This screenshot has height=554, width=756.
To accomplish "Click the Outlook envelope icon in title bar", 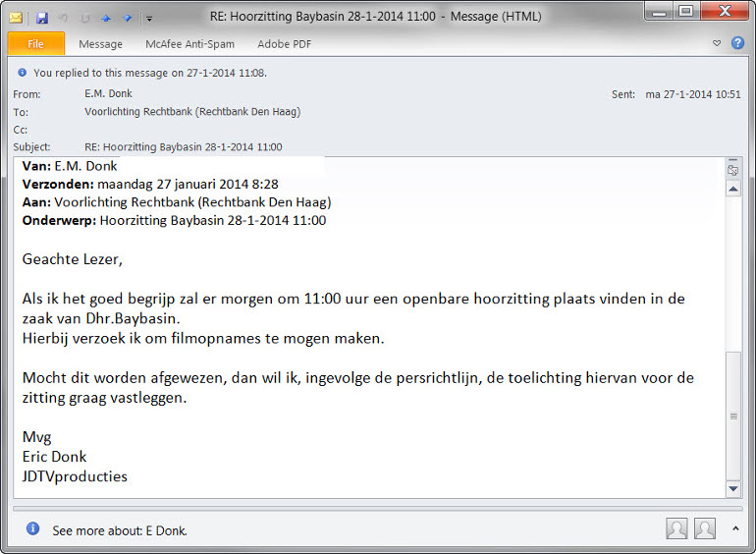I will (x=16, y=19).
